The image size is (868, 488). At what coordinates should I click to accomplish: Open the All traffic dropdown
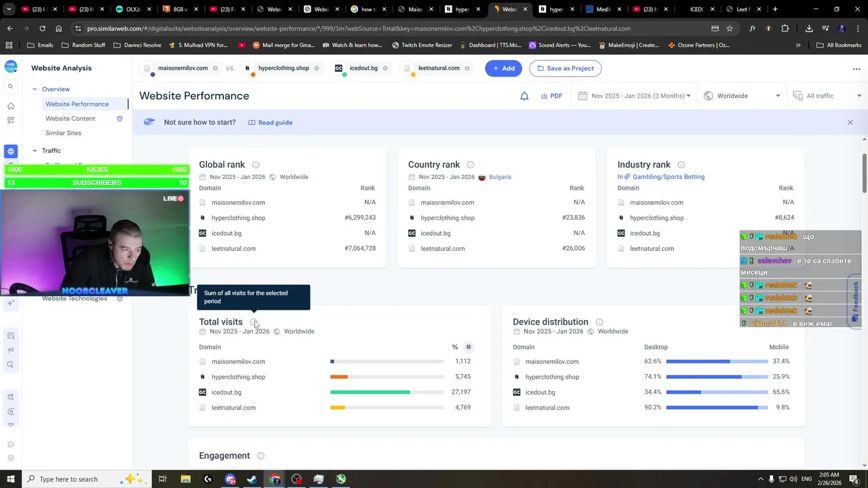coord(827,96)
